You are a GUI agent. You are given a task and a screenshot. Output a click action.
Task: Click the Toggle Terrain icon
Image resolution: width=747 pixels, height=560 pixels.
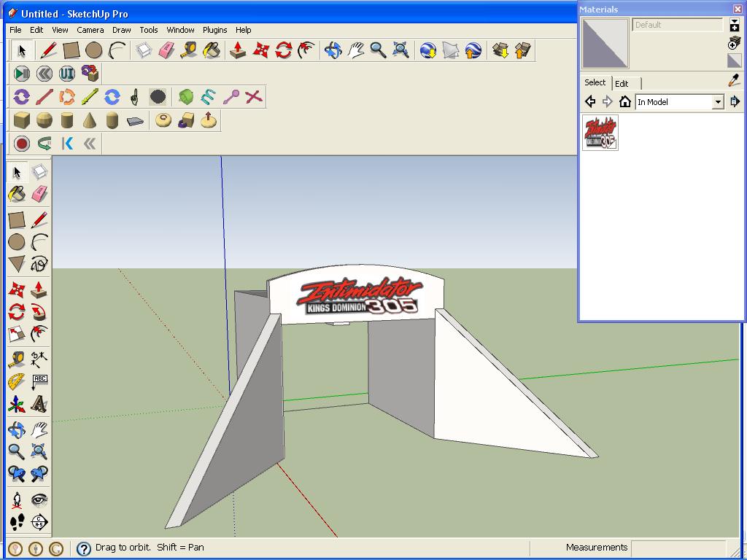[x=450, y=50]
